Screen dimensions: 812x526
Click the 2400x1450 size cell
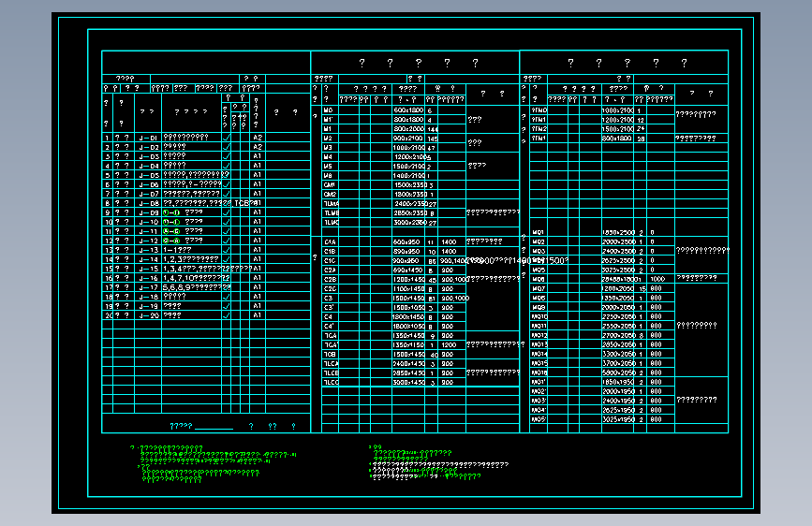408,363
